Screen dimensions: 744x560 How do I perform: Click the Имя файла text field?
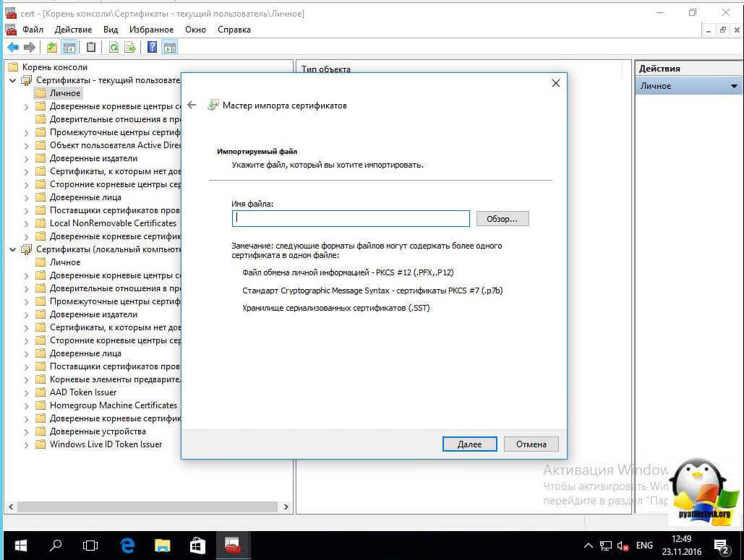coord(351,218)
